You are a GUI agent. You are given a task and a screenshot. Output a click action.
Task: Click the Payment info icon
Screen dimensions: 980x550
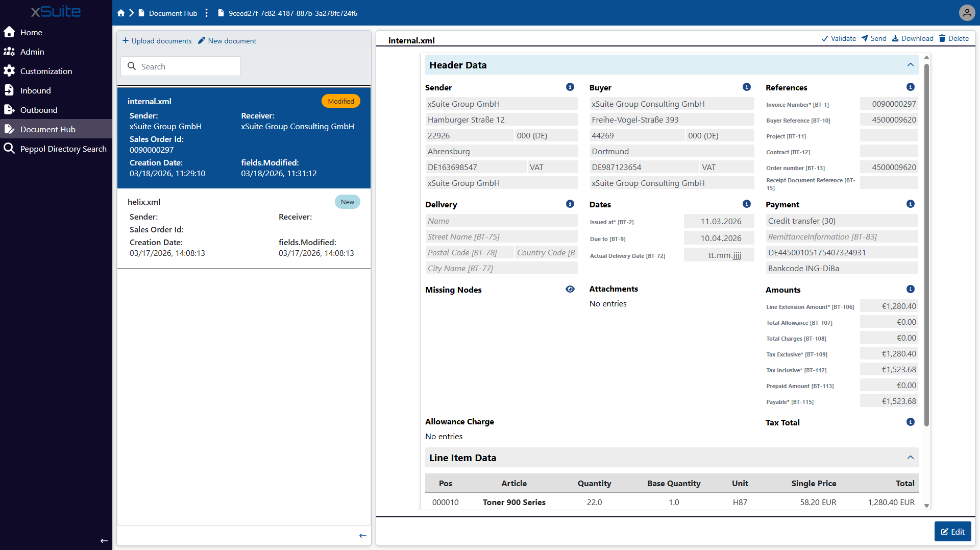(911, 204)
